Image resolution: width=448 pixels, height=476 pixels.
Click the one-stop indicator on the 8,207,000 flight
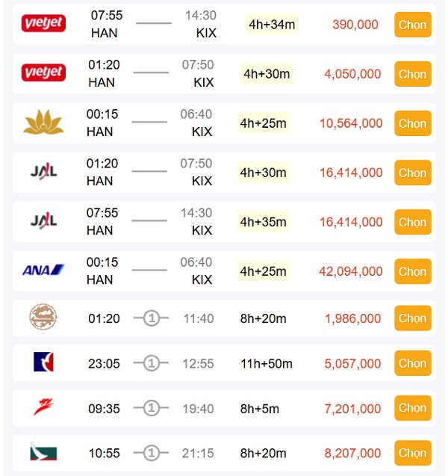coord(151,453)
